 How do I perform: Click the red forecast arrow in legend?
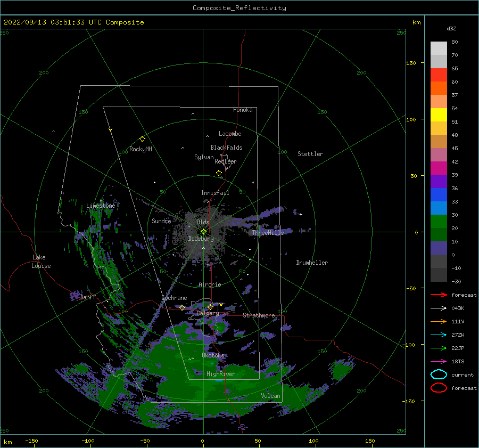(439, 295)
